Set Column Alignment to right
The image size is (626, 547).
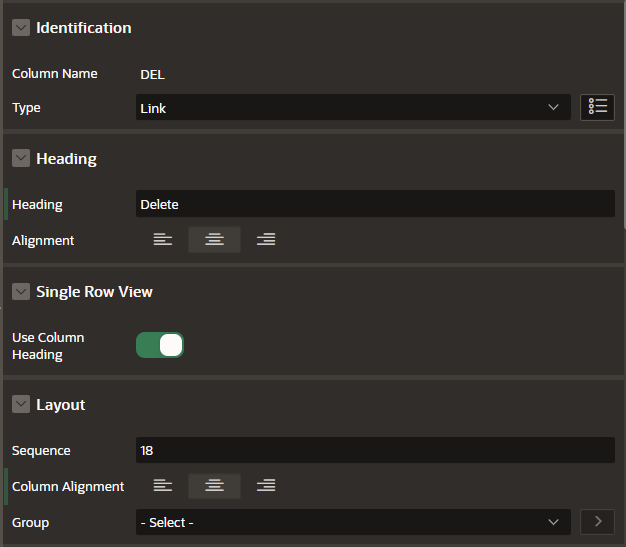point(266,486)
